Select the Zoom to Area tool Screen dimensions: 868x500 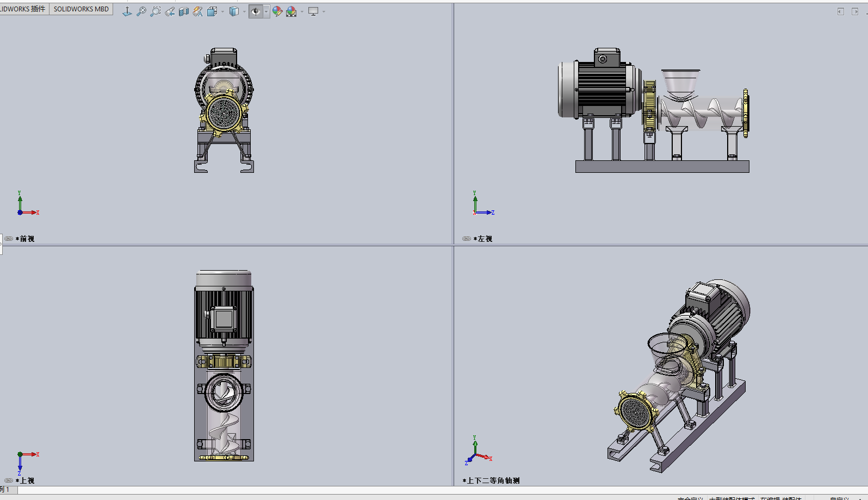tap(155, 11)
